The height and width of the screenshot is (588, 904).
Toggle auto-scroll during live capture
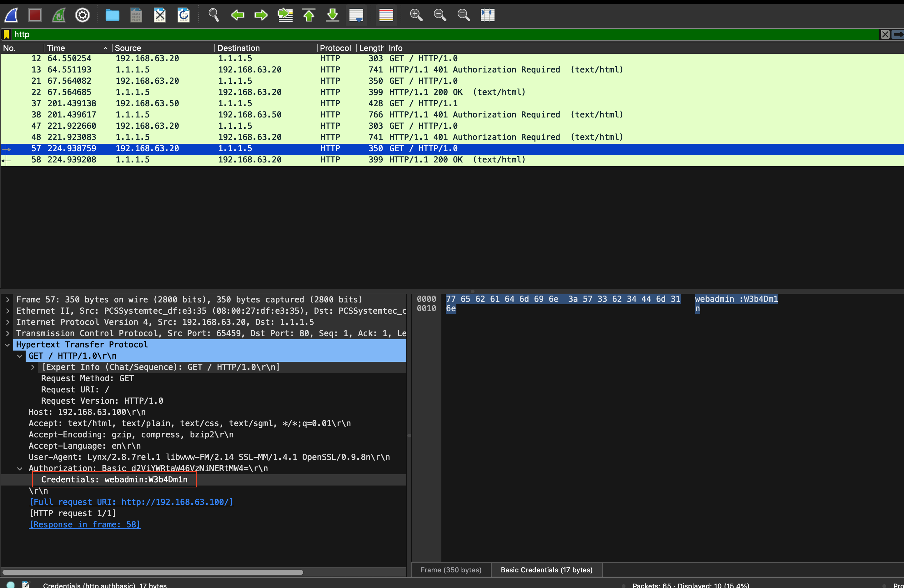(x=356, y=15)
